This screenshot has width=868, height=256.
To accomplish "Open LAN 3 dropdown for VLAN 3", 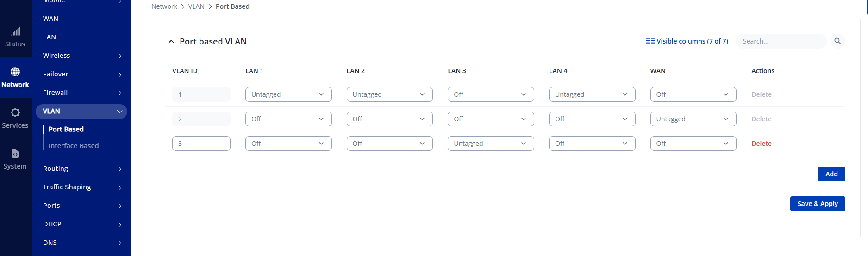I will click(x=490, y=144).
